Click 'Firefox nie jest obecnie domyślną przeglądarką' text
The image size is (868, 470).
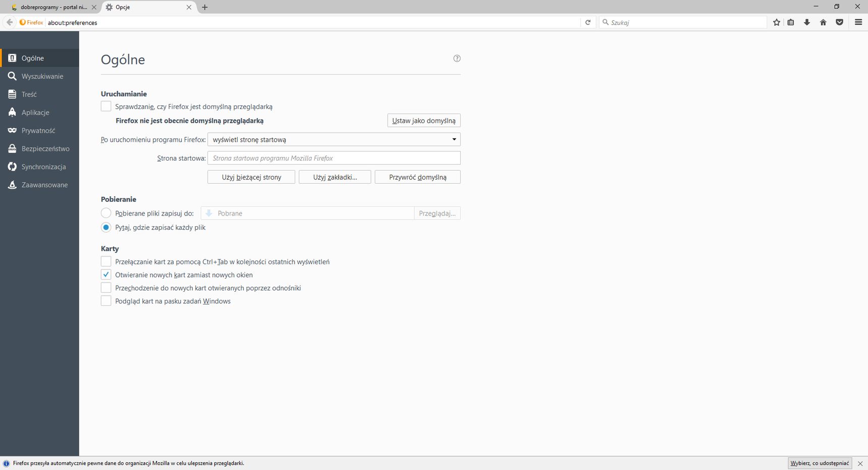pos(190,121)
